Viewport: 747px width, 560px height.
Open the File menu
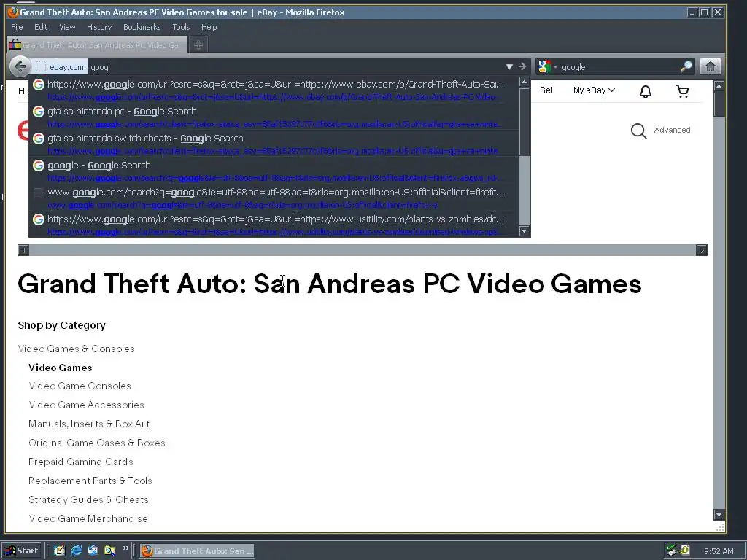[x=17, y=27]
